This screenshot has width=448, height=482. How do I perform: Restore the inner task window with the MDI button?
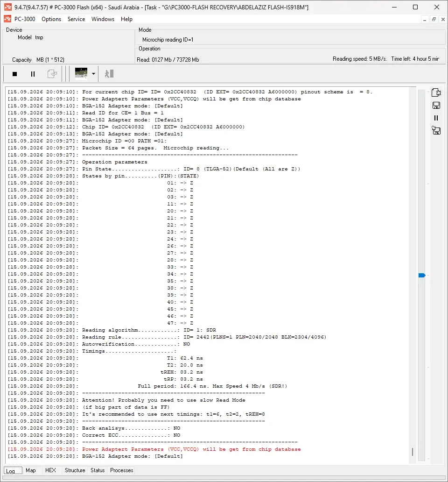click(434, 19)
